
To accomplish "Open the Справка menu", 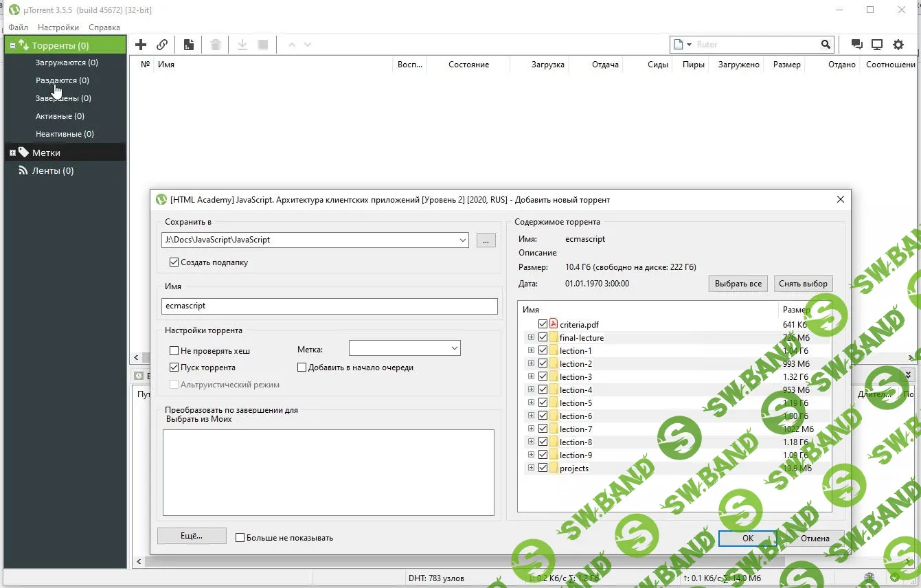I will [x=104, y=27].
